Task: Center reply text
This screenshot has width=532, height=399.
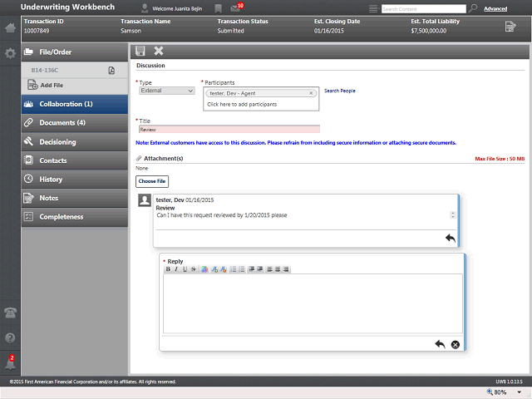Action: pyautogui.click(x=278, y=269)
